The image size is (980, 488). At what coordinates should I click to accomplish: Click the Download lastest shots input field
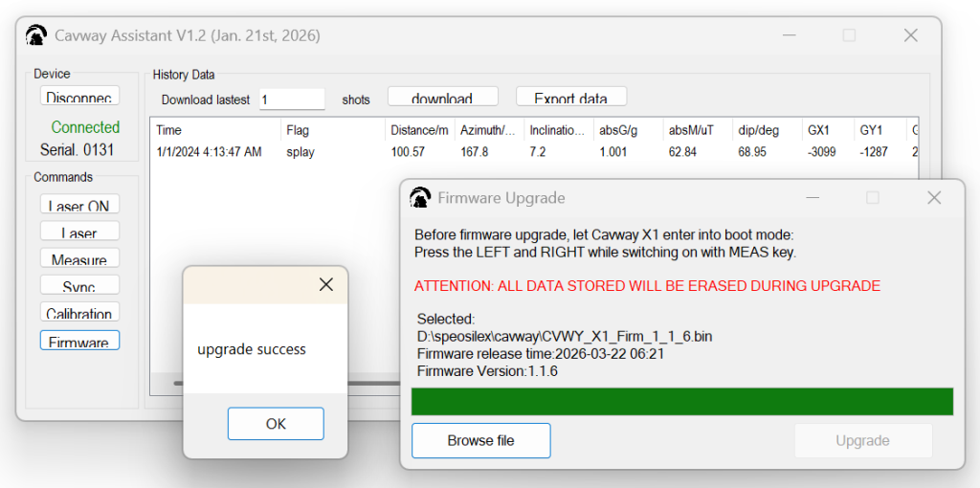pos(291,100)
